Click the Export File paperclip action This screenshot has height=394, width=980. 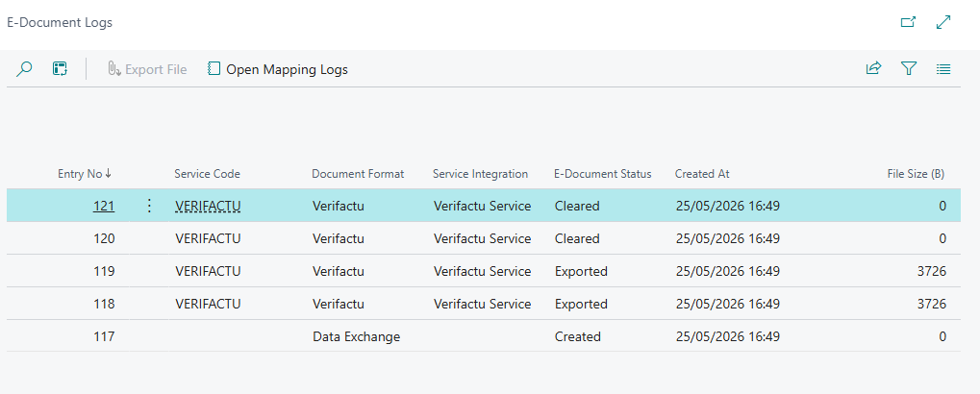coord(147,69)
